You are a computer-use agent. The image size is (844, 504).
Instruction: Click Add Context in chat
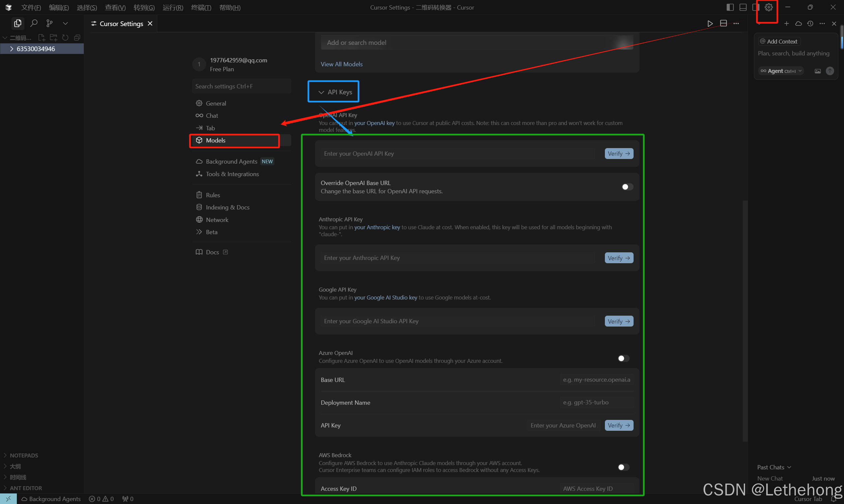click(x=779, y=42)
